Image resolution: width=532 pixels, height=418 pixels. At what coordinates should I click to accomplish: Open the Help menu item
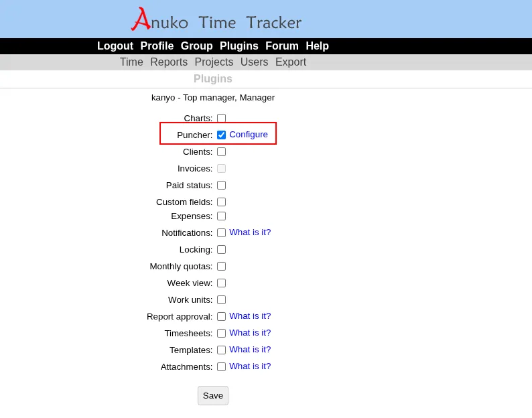[317, 46]
